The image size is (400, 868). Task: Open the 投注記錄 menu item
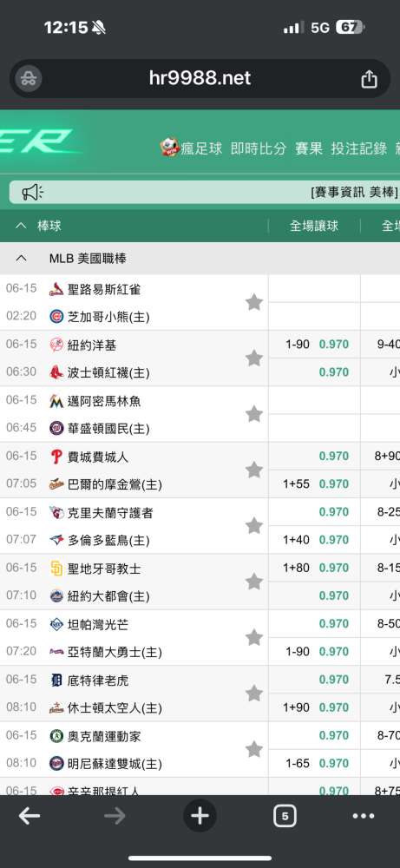[358, 148]
